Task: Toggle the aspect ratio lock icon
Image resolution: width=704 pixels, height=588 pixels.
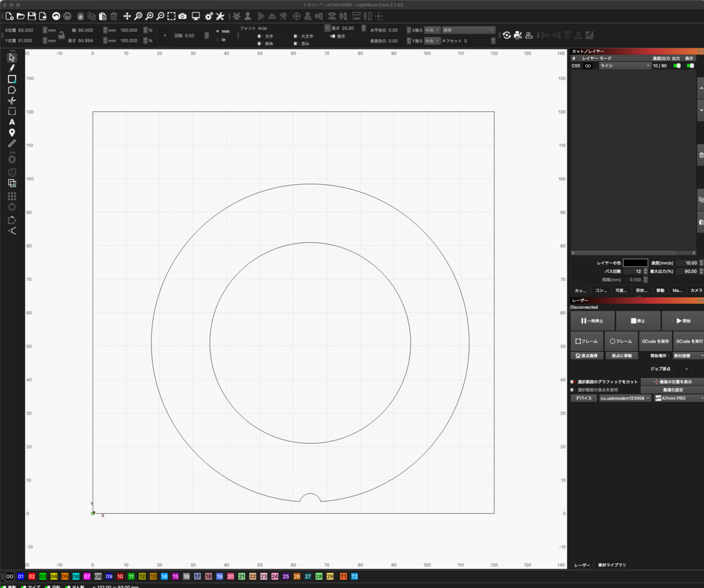Action: pos(61,35)
